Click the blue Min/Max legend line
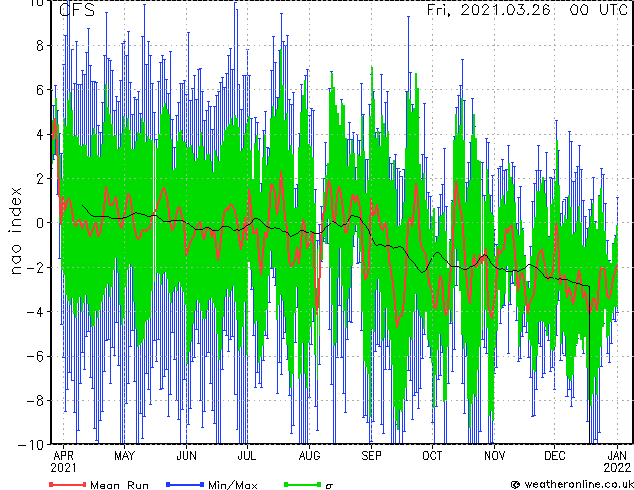The image size is (634, 490). pyautogui.click(x=185, y=484)
